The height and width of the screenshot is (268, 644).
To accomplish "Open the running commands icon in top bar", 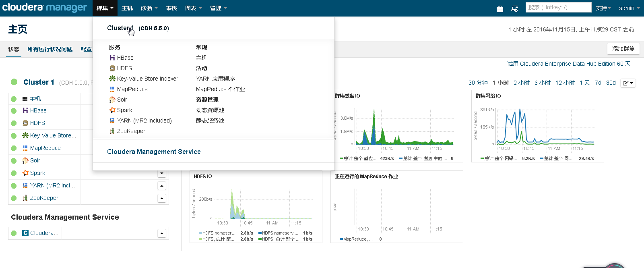I will (x=514, y=8).
